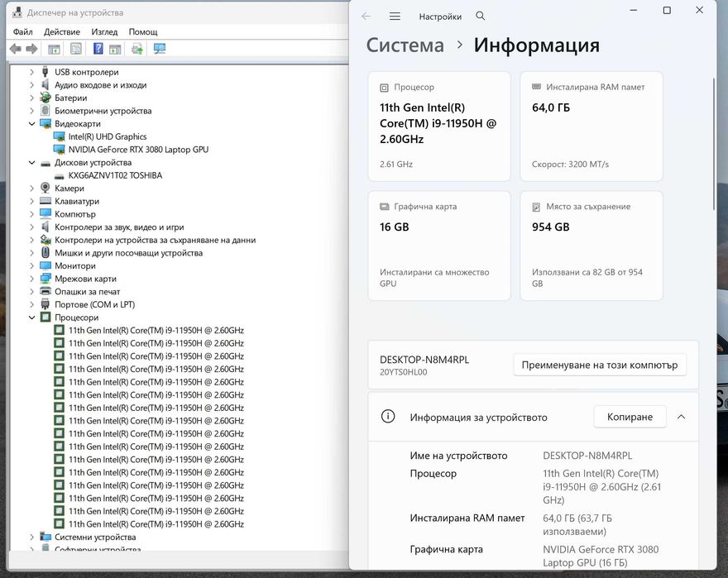
Task: Click the Клавиатури keyboard icon
Action: click(x=45, y=201)
